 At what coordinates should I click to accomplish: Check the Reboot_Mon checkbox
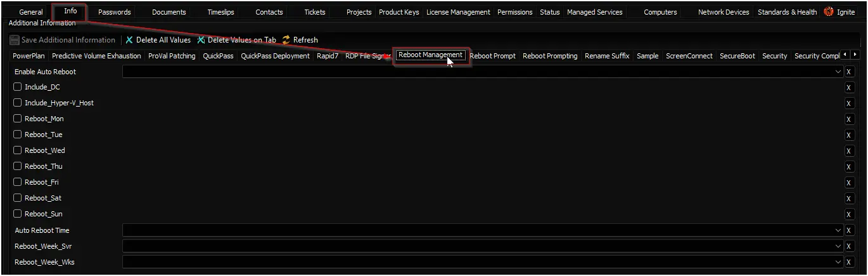tap(18, 119)
